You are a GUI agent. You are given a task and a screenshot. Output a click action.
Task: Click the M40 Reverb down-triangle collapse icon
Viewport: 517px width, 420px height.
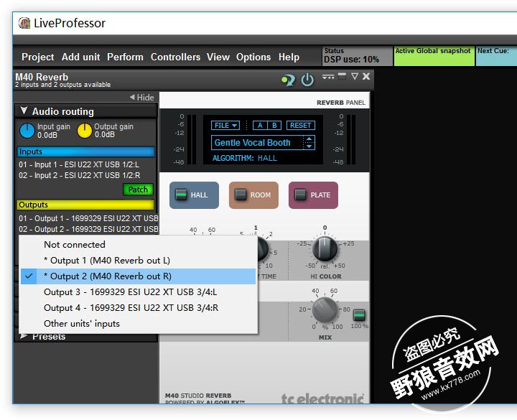(355, 77)
